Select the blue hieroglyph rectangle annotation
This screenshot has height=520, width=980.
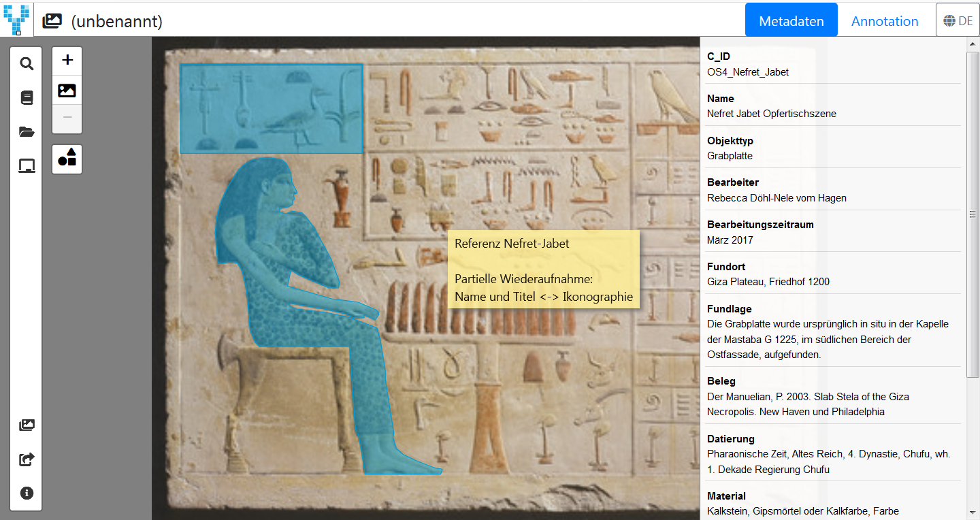pos(271,109)
